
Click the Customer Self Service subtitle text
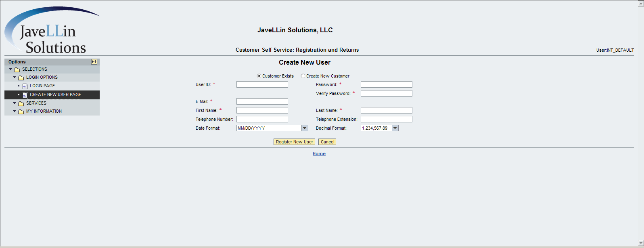click(x=297, y=50)
